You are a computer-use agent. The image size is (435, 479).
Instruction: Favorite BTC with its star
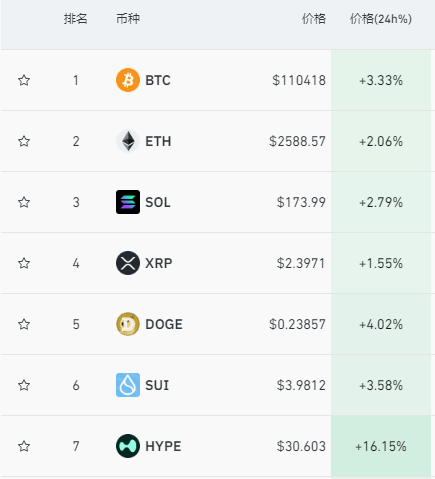click(x=24, y=80)
